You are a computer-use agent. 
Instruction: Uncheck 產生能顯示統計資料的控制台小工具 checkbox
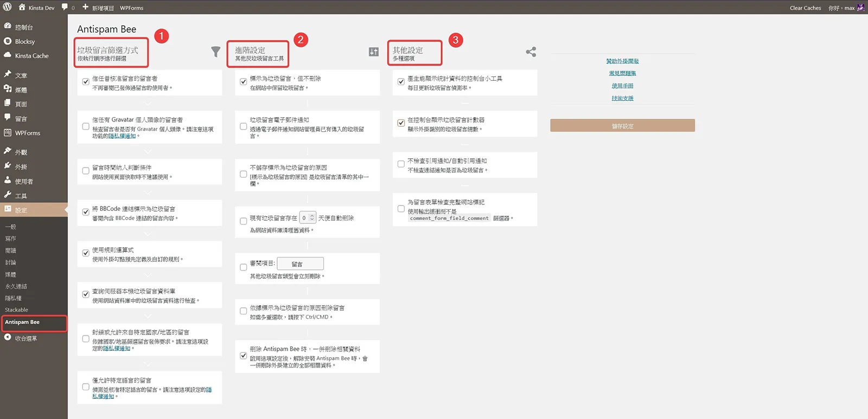point(401,81)
